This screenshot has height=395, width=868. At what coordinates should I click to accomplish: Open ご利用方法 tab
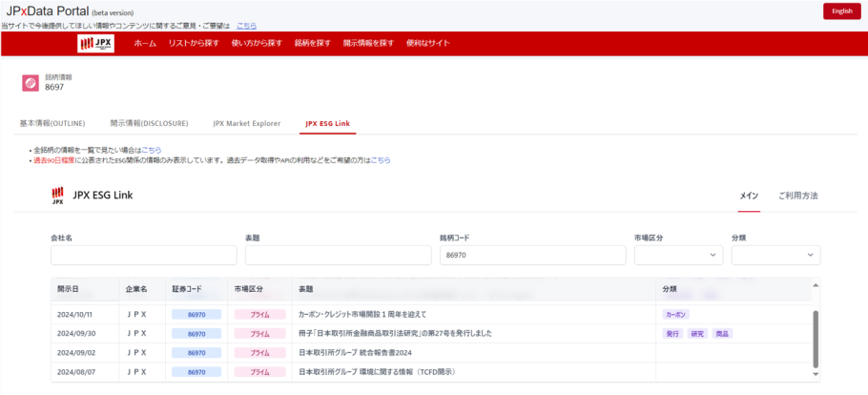[797, 196]
